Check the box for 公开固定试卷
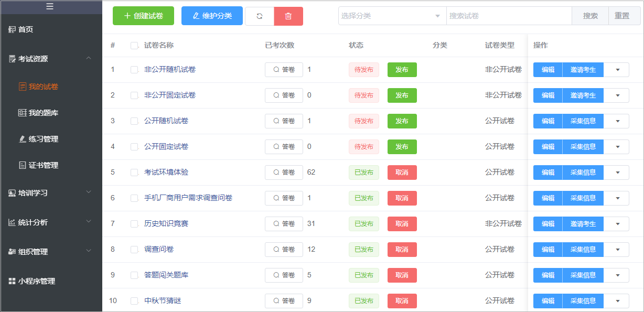Viewport: 644px width, 312px height. pyautogui.click(x=134, y=147)
